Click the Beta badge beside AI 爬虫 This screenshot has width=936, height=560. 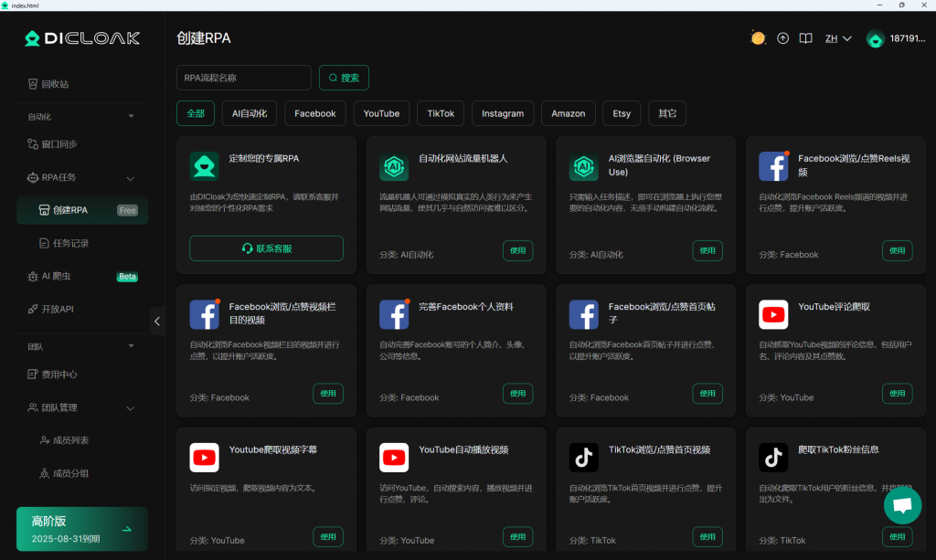[x=127, y=277]
